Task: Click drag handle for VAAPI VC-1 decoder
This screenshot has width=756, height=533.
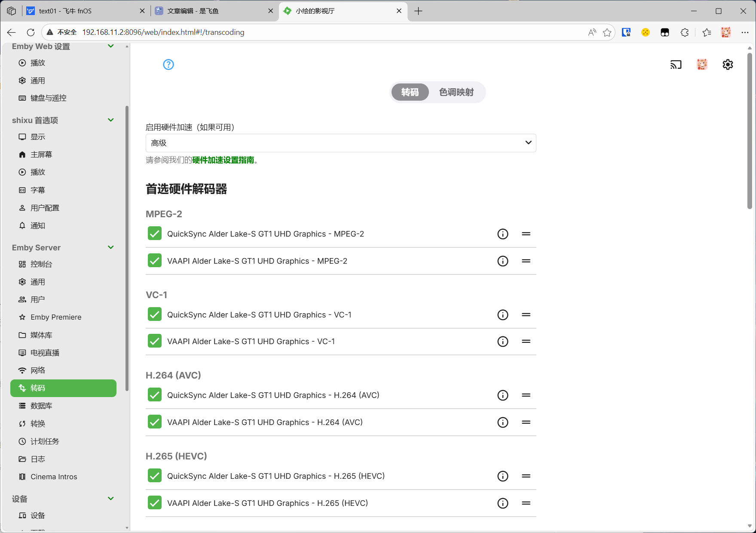Action: (x=526, y=342)
